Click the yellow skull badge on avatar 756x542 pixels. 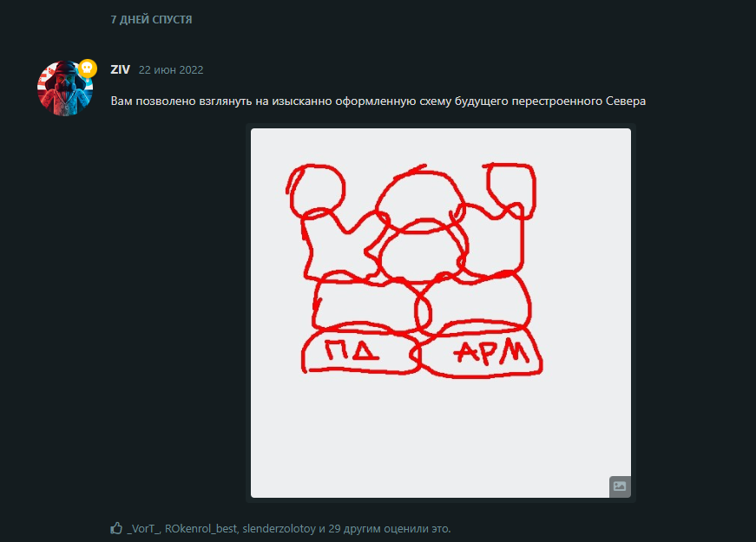(88, 69)
